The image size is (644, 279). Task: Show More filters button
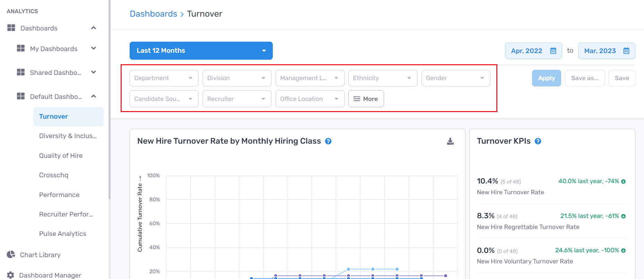coord(366,99)
